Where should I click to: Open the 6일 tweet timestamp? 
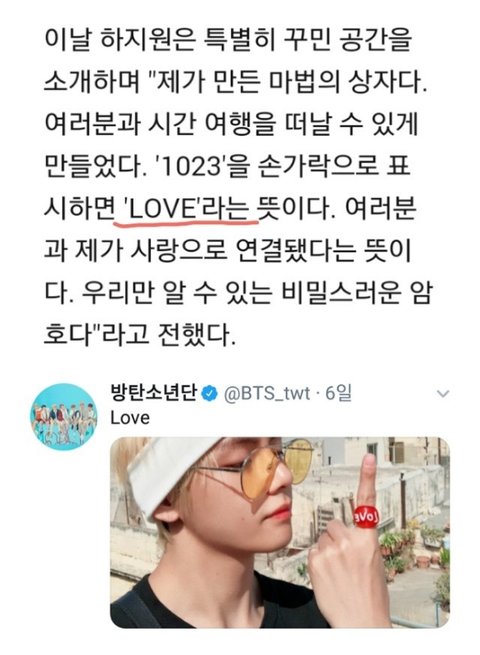click(338, 393)
